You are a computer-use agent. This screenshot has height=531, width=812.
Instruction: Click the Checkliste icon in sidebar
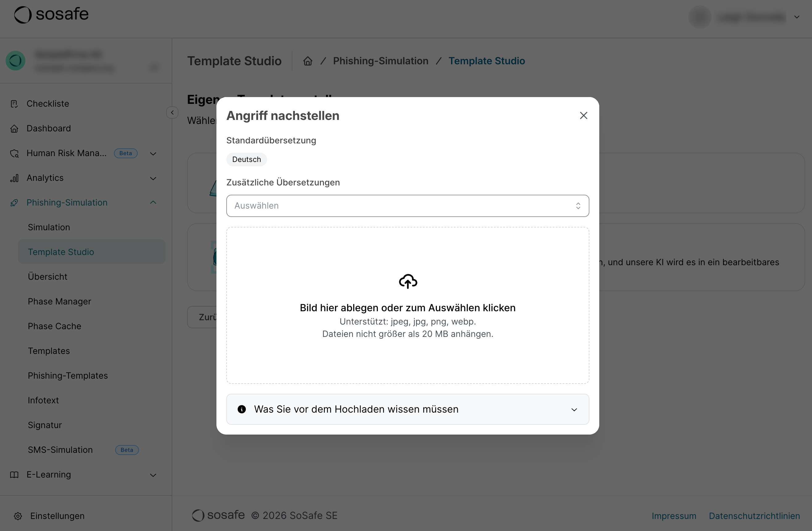coord(14,104)
